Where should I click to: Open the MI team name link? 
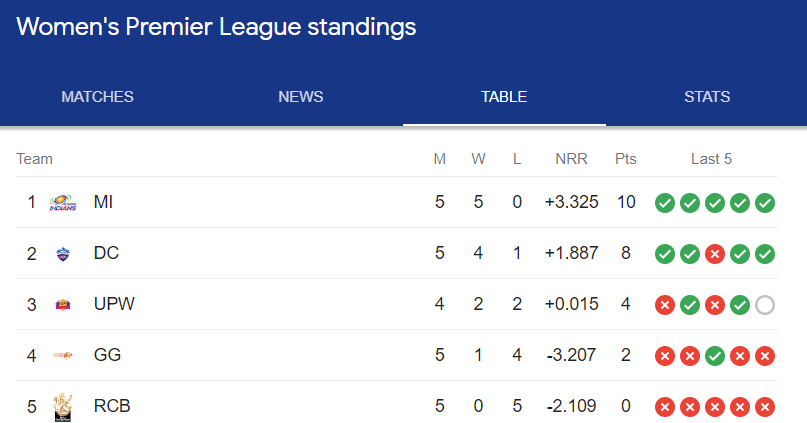point(103,202)
